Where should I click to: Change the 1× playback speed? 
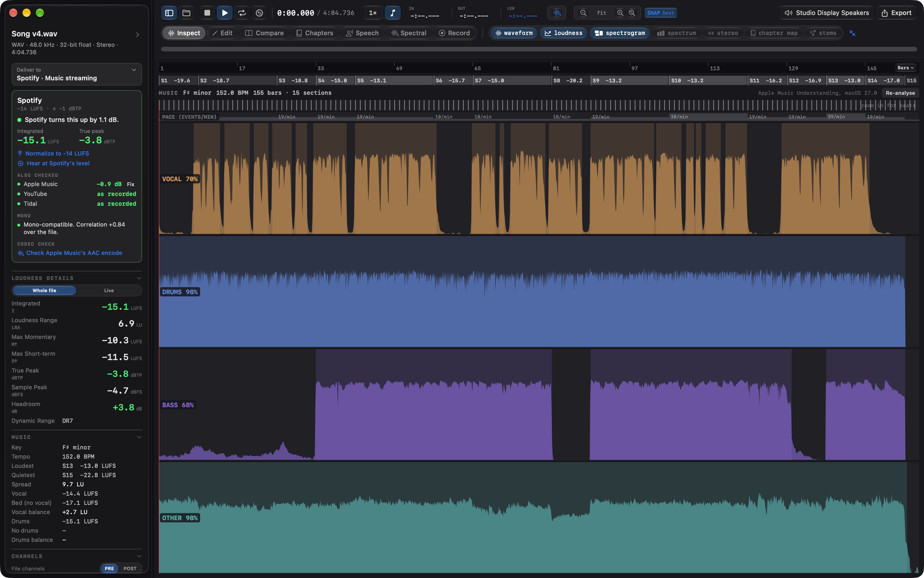tap(373, 13)
